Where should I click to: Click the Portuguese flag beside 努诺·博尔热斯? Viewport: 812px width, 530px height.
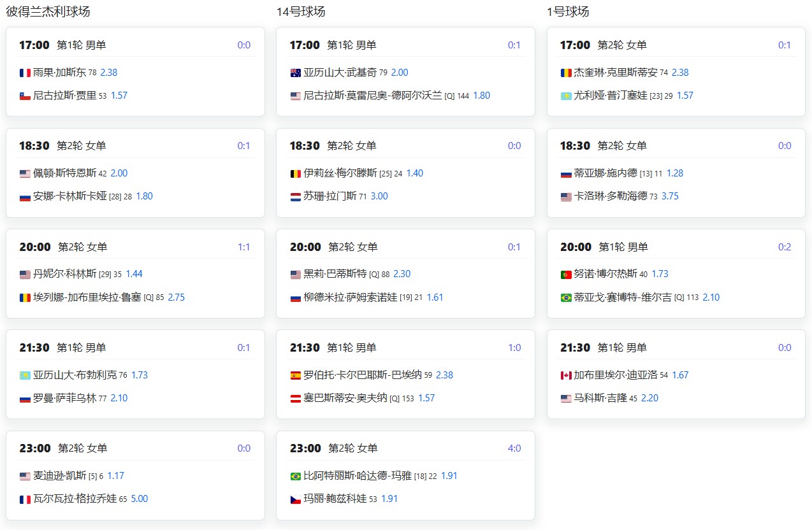[566, 275]
